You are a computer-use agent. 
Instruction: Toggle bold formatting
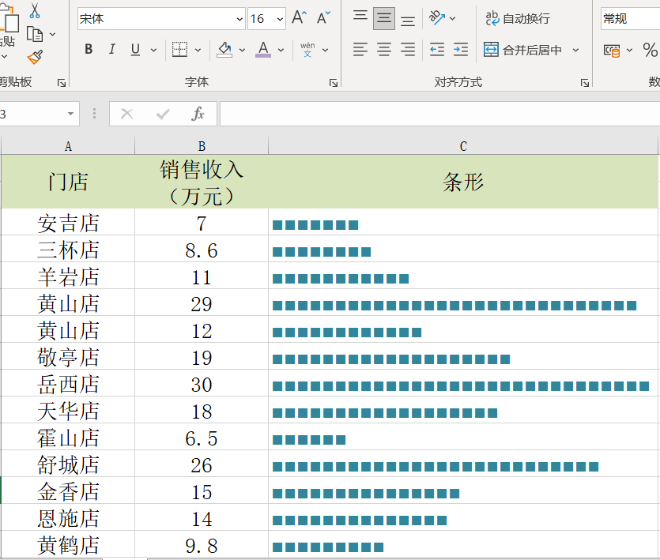coord(88,49)
